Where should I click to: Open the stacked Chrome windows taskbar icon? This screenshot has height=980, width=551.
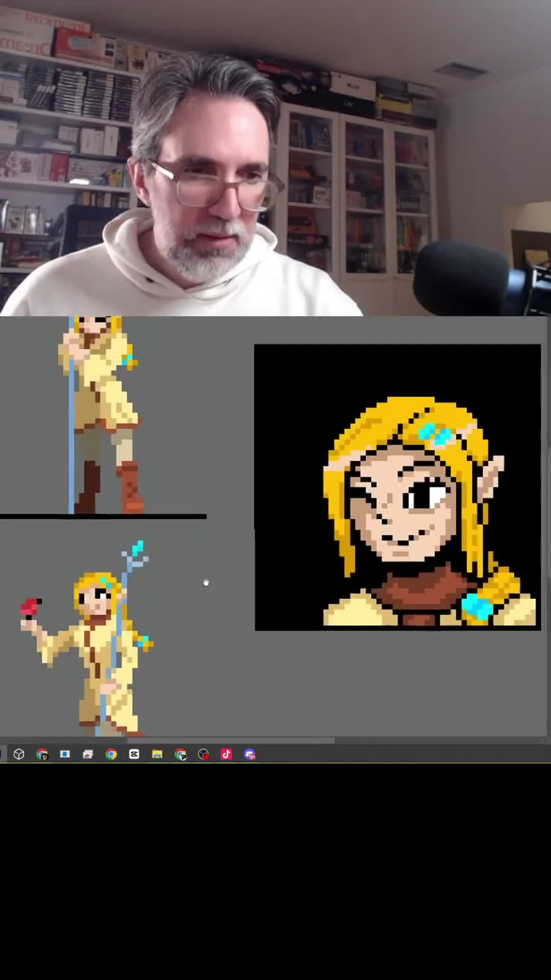(x=88, y=754)
